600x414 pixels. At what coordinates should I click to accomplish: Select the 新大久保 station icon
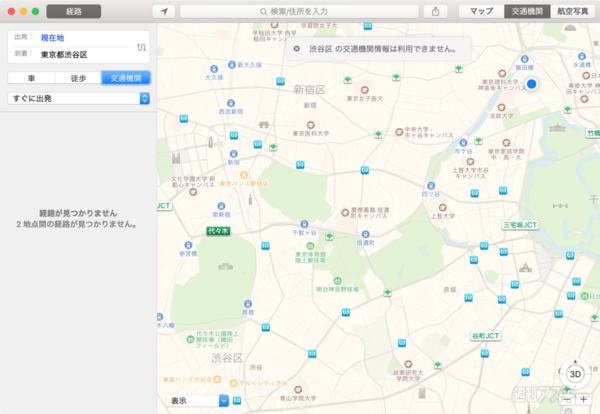[232, 65]
